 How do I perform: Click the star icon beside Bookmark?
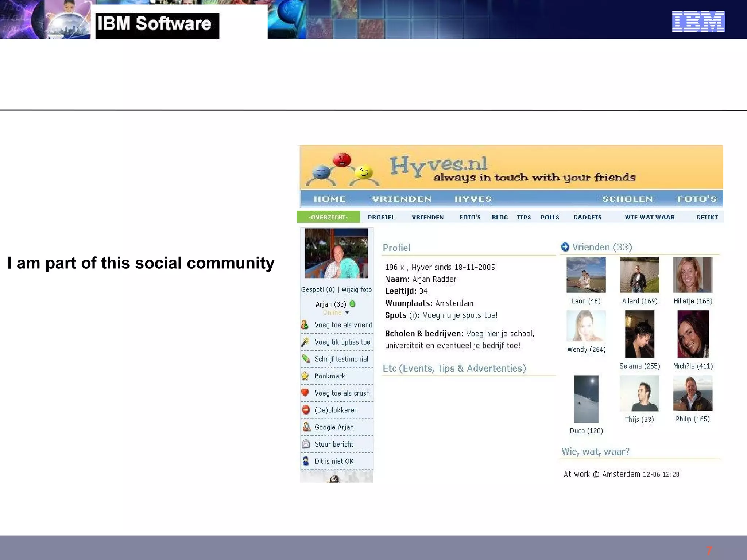(x=305, y=376)
